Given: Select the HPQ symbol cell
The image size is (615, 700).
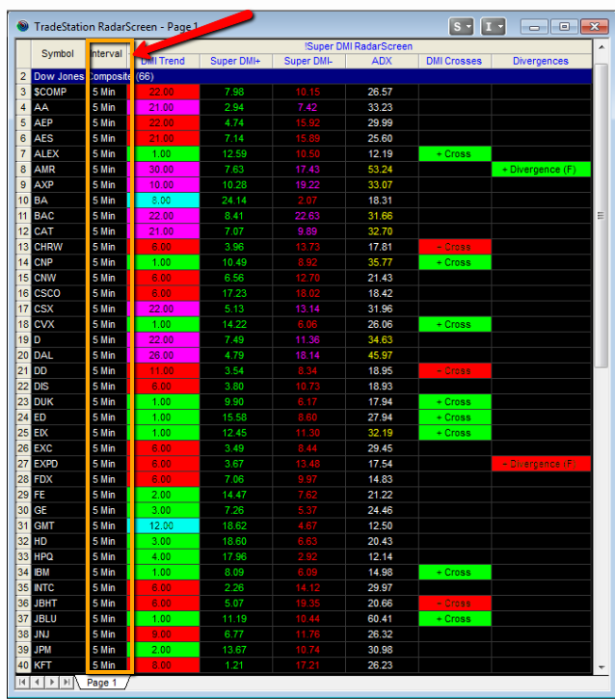Looking at the screenshot, I should pos(58,556).
